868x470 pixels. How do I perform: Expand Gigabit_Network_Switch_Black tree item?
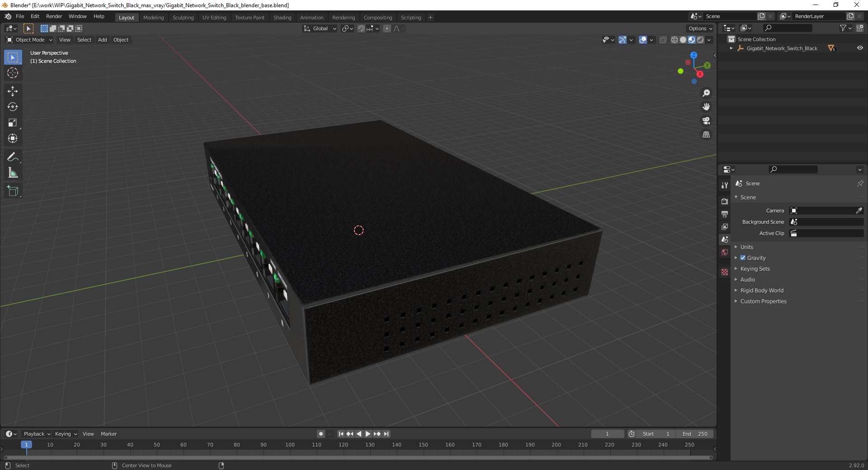[x=731, y=48]
